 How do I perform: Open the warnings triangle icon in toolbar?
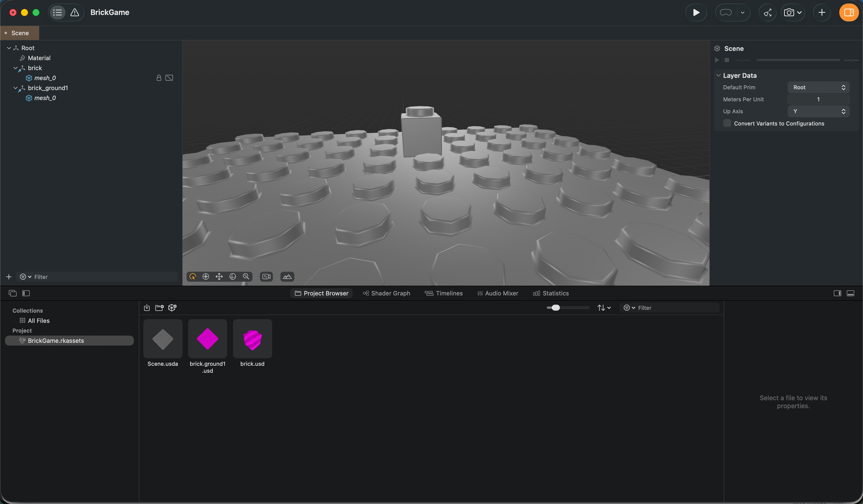pyautogui.click(x=75, y=13)
